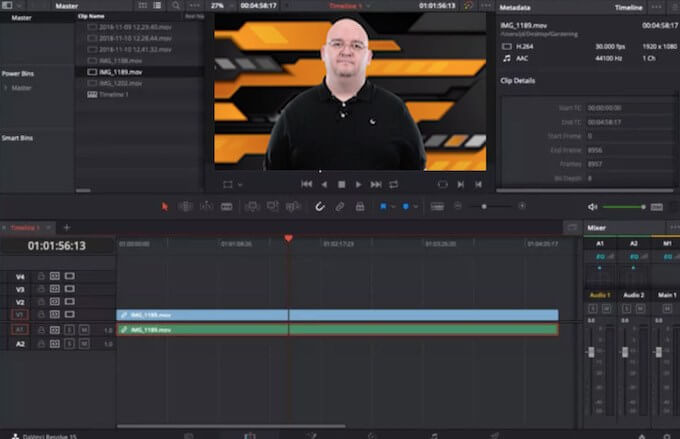The height and width of the screenshot is (439, 680).
Task: Click the A2 track label
Action: click(x=20, y=344)
